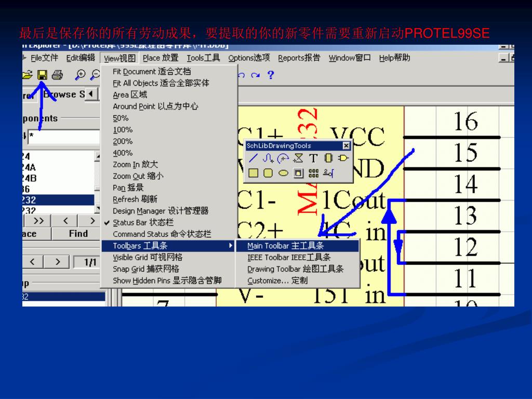
Task: Choose Zoom Out menu entry
Action: (x=169, y=176)
